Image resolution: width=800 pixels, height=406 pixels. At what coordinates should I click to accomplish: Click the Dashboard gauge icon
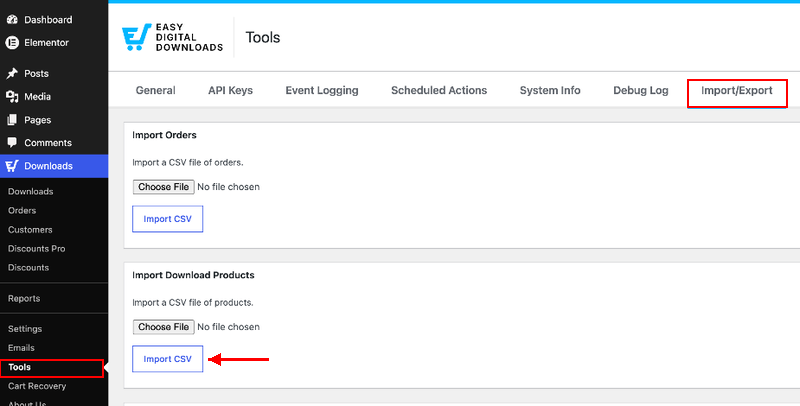pos(12,20)
